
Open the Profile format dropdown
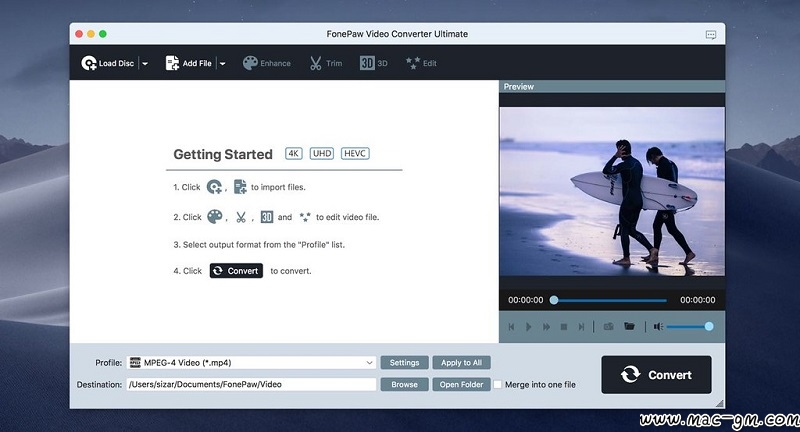(252, 363)
